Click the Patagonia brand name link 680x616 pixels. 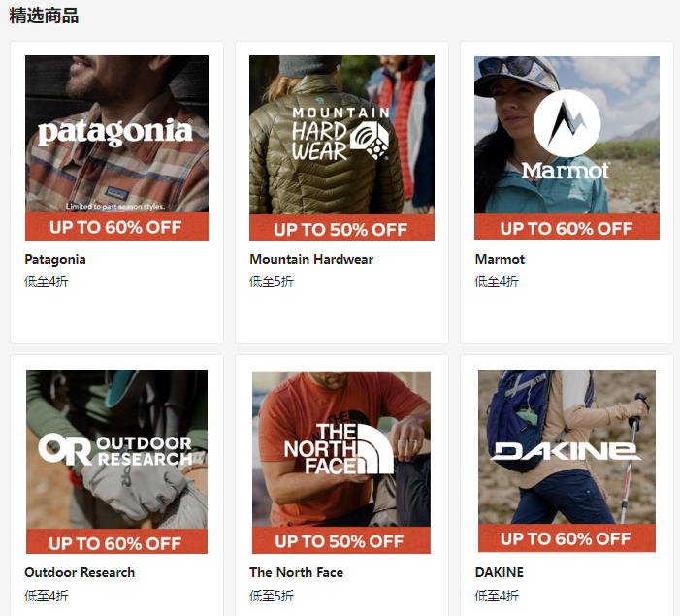coord(55,259)
